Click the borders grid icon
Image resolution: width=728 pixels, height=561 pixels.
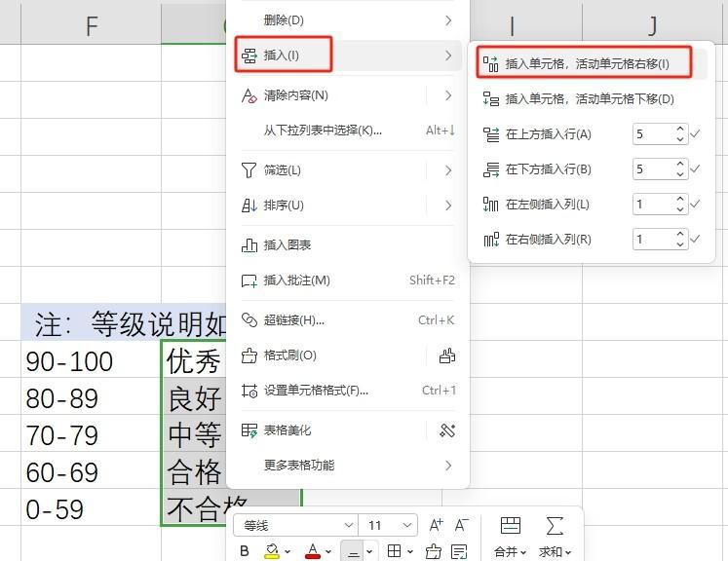pos(394,551)
